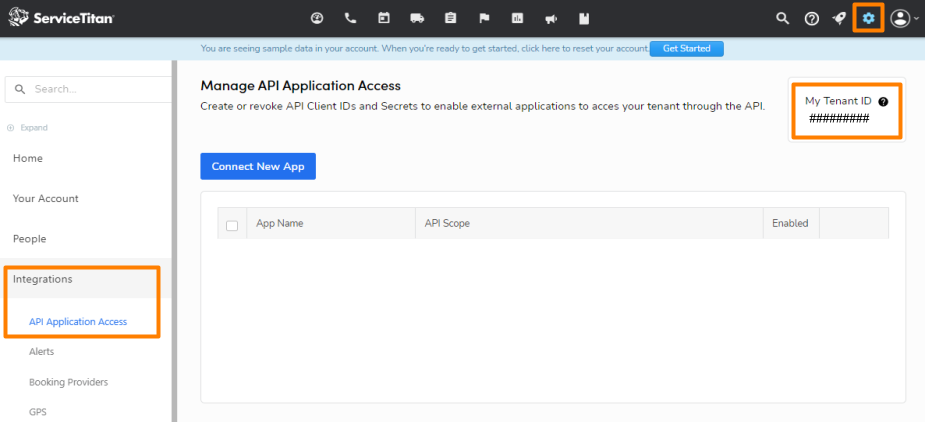Open Your Account section
Image resolution: width=925 pixels, height=422 pixels.
(45, 198)
